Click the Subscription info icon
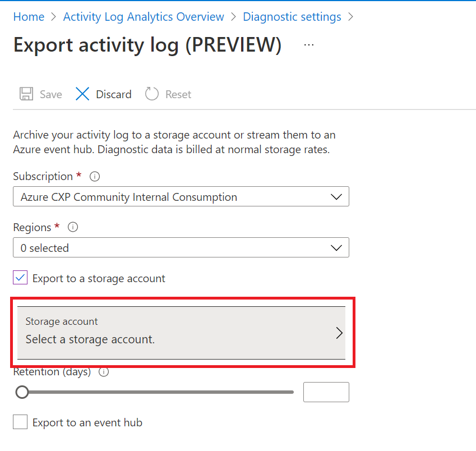The height and width of the screenshot is (451, 476). (95, 177)
